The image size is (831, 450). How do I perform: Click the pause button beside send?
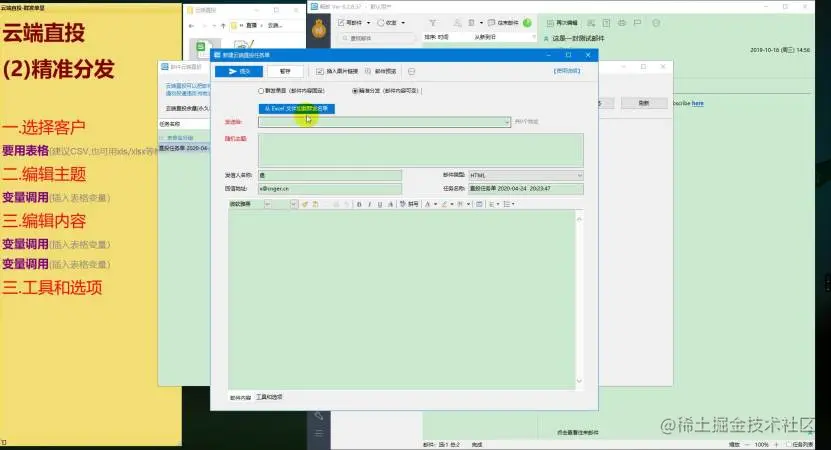click(x=285, y=71)
